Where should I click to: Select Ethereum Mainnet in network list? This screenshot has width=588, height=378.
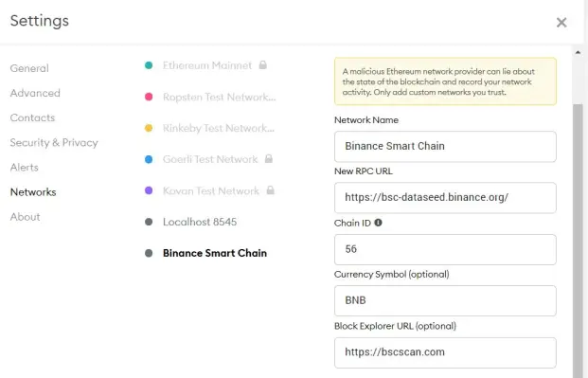(x=207, y=65)
